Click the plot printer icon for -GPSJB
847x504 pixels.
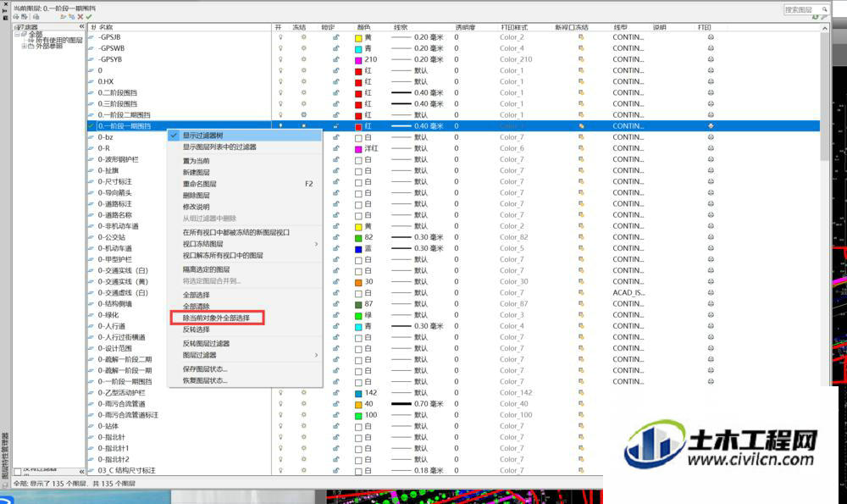[x=711, y=37]
